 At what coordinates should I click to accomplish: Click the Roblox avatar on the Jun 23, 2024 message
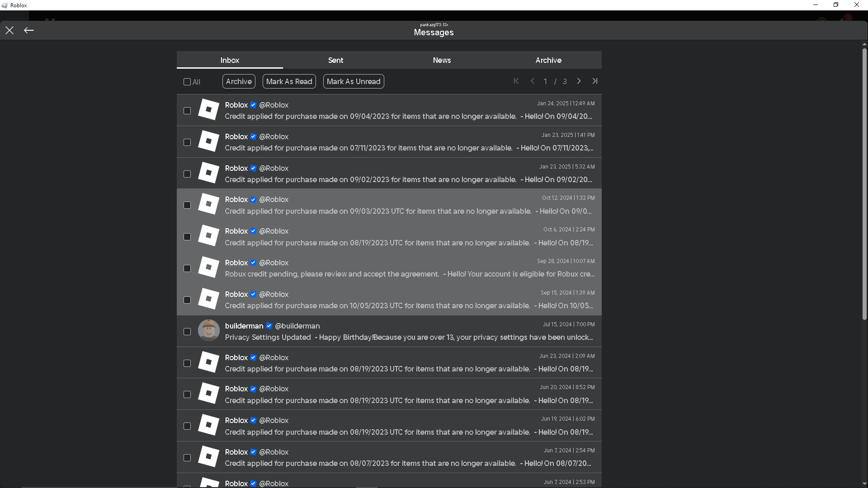click(x=209, y=362)
